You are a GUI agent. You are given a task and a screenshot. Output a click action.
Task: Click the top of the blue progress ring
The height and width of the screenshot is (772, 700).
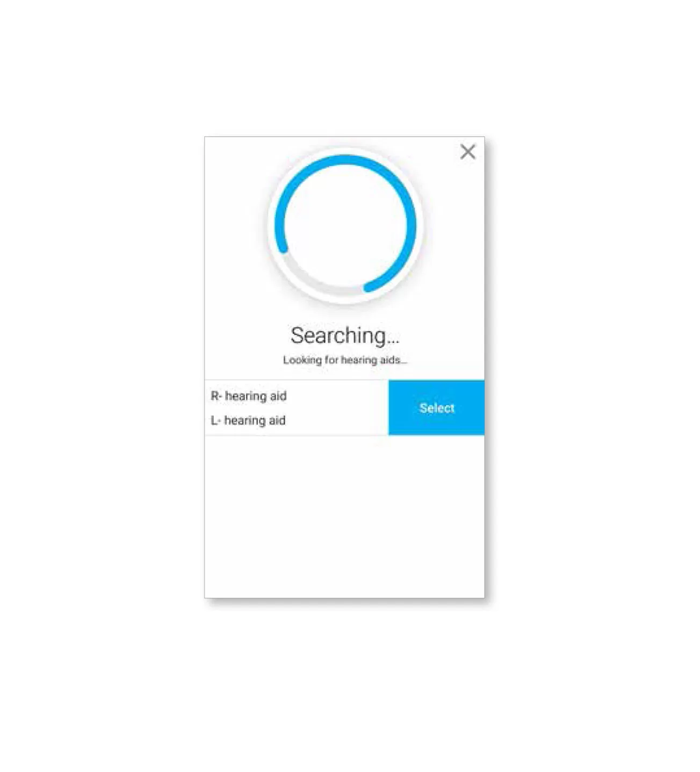tap(345, 159)
